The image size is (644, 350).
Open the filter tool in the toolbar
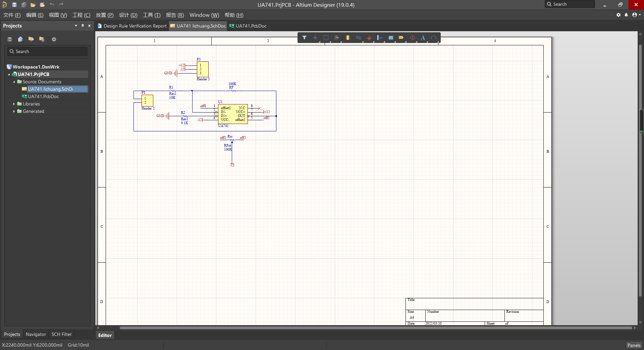point(305,38)
